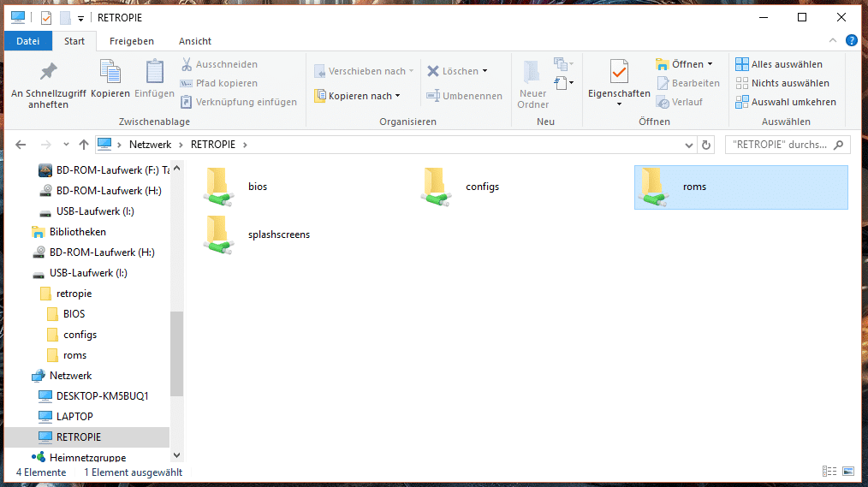Select configs folder in navigation tree
Viewport: 868px width, 487px height.
tap(71, 335)
